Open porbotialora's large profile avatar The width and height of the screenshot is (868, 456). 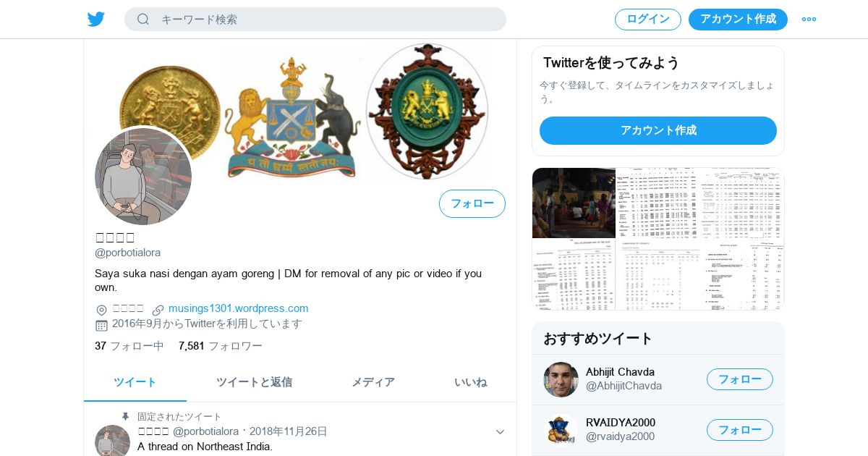pos(143,177)
